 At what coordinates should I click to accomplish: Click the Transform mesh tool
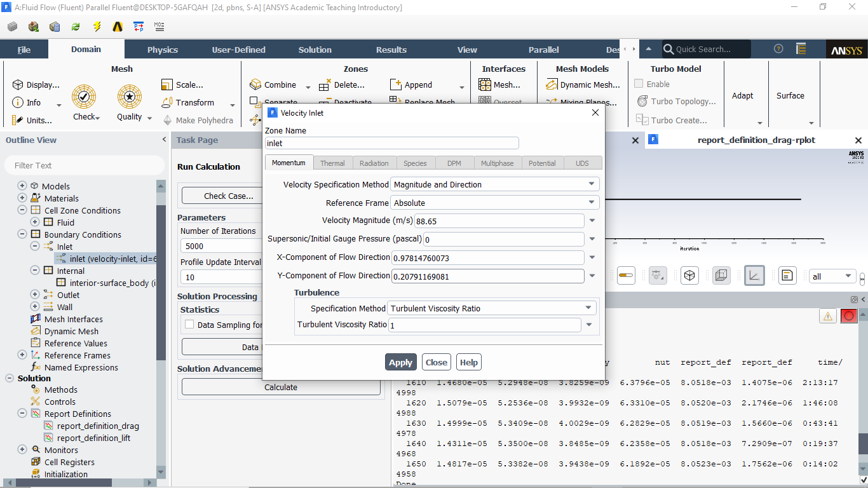(x=188, y=102)
